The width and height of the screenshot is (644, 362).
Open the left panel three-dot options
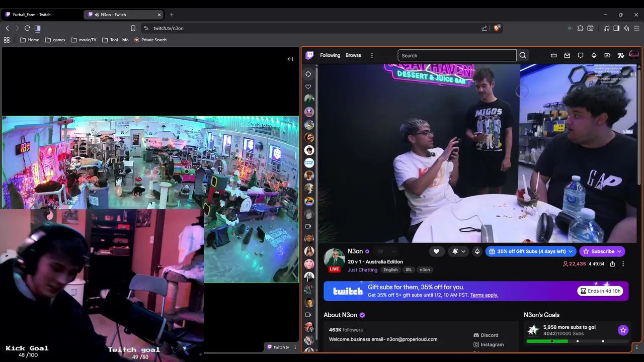tap(295, 347)
